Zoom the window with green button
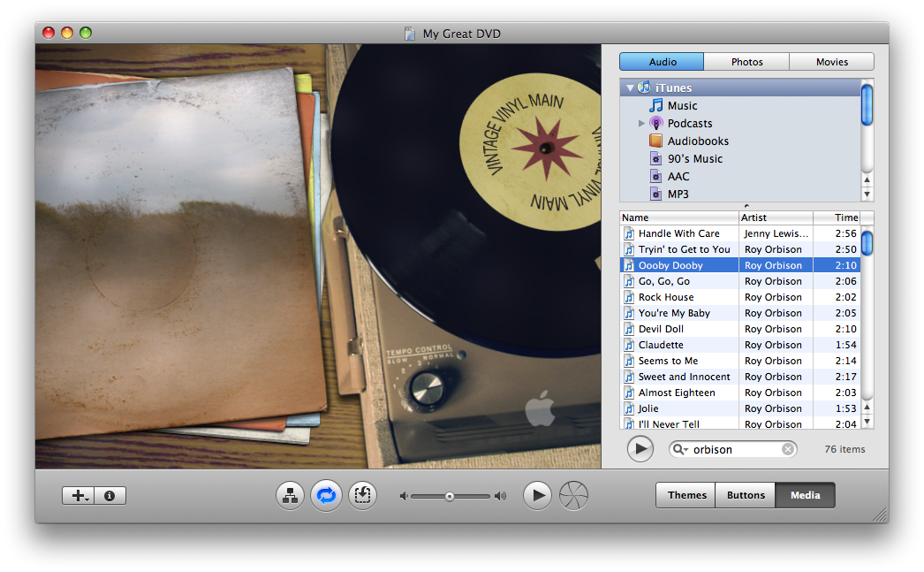Screen dimensions: 924x572 (86, 33)
